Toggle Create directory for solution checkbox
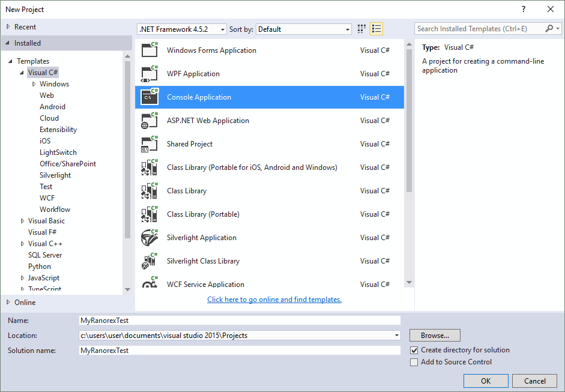This screenshot has height=392, width=565. pyautogui.click(x=414, y=350)
